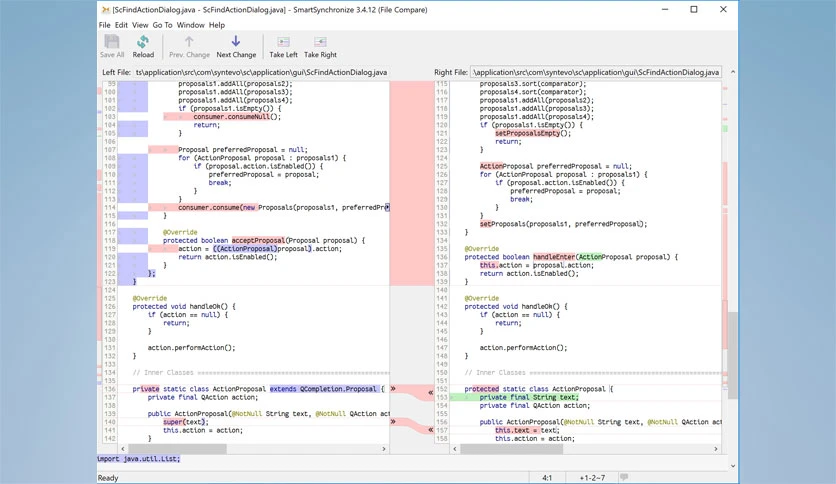Click the left pane's scroll-right arrow
The width and height of the screenshot is (836, 484).
pos(384,449)
